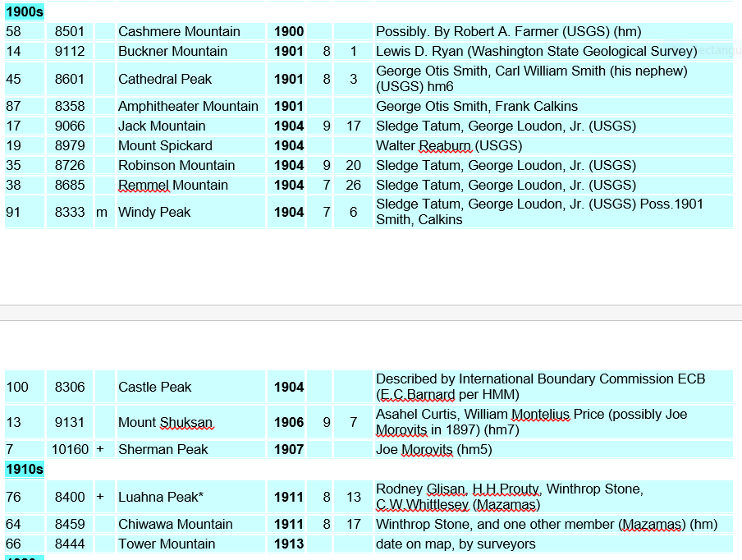Click the underlined word Montelius
Screen dimensions: 742x560
(540, 414)
